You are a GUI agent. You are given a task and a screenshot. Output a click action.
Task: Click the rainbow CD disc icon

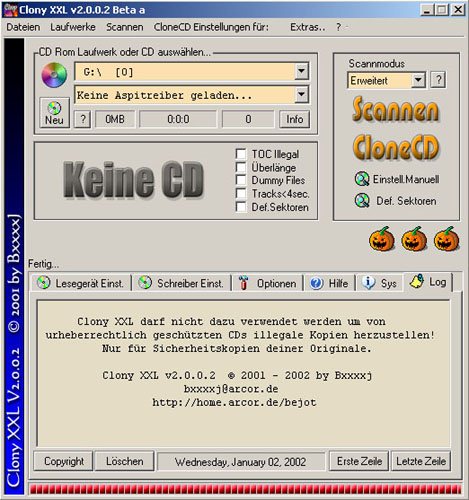click(x=54, y=75)
